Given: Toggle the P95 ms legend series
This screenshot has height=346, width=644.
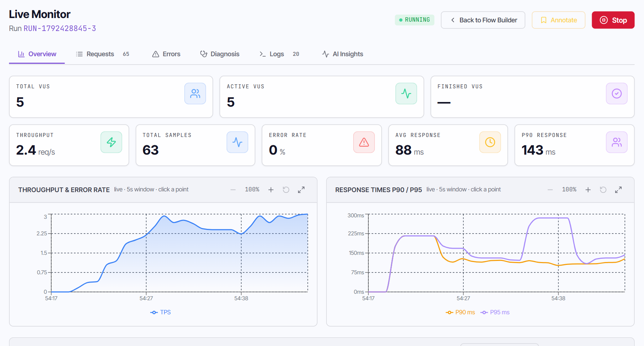Looking at the screenshot, I should [x=495, y=312].
